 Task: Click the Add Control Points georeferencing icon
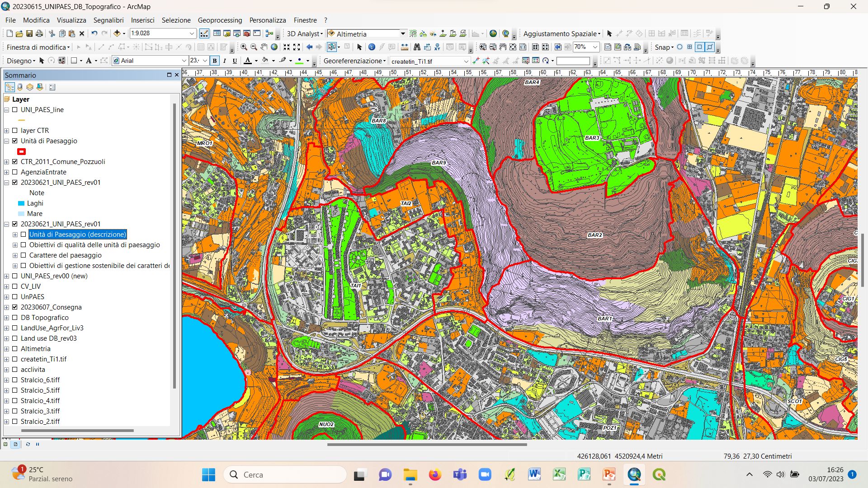[476, 61]
